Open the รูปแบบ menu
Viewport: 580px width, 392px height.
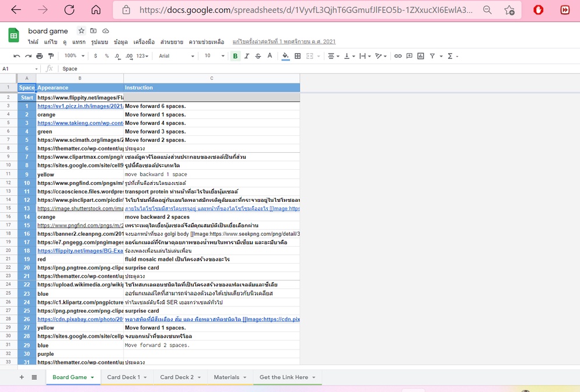[100, 42]
